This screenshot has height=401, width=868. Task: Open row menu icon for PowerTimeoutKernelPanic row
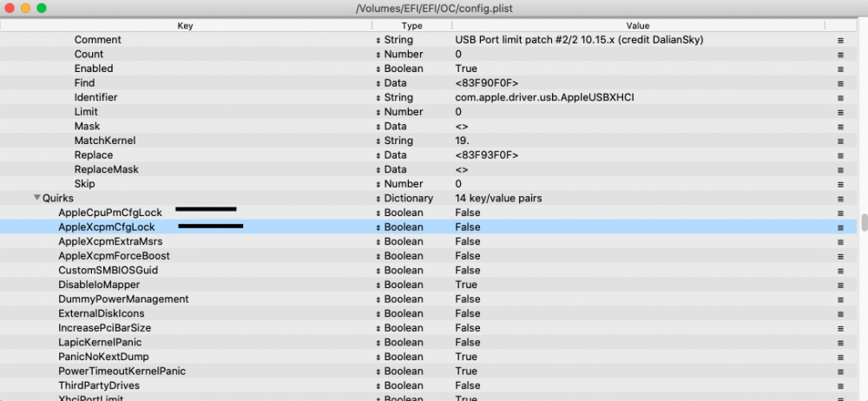tap(840, 371)
